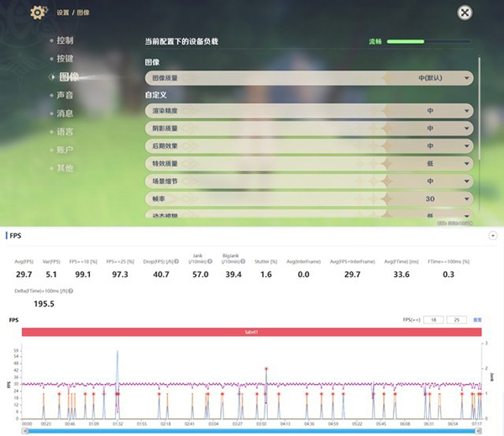Switch to the 声音 settings tab
Image resolution: width=504 pixels, height=436 pixels.
click(x=65, y=95)
